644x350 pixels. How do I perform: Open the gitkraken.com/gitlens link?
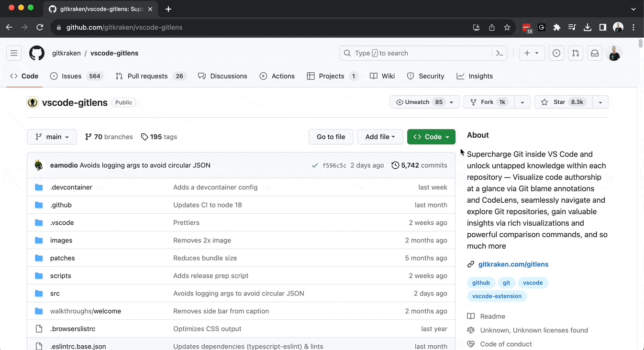[513, 264]
